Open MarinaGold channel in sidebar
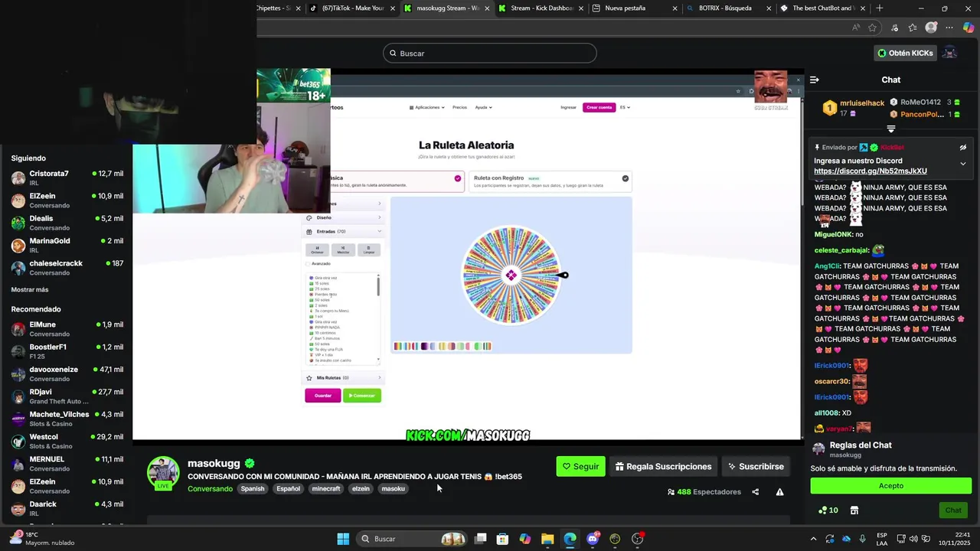The width and height of the screenshot is (980, 551). [67, 245]
